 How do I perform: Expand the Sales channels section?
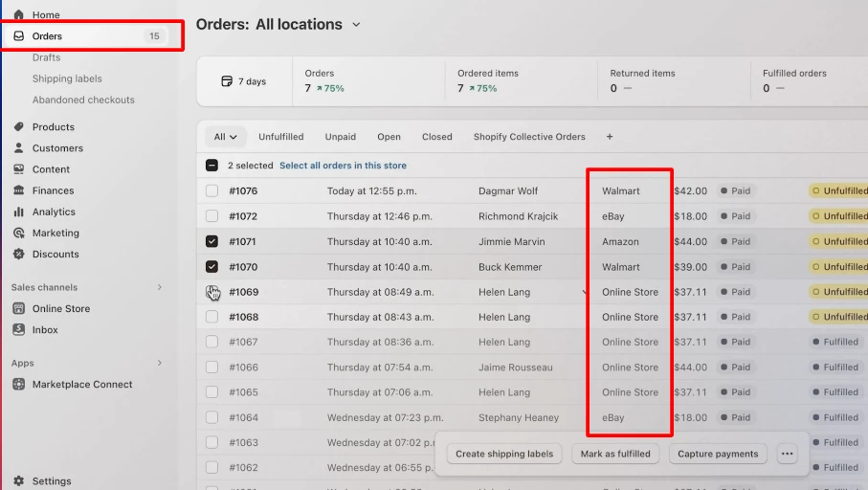160,287
